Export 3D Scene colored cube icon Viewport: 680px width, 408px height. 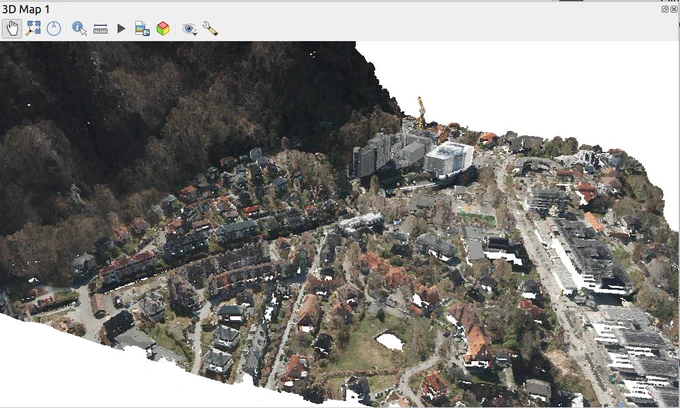(163, 29)
